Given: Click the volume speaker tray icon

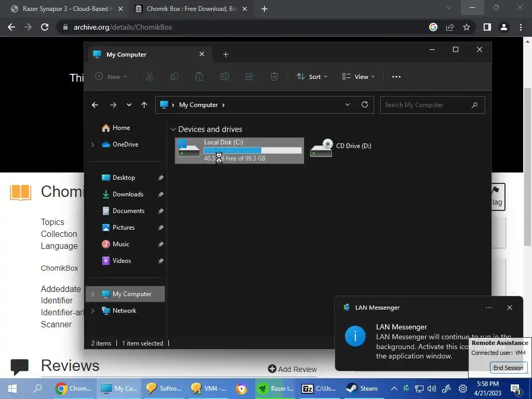Looking at the screenshot, I should click(x=432, y=389).
